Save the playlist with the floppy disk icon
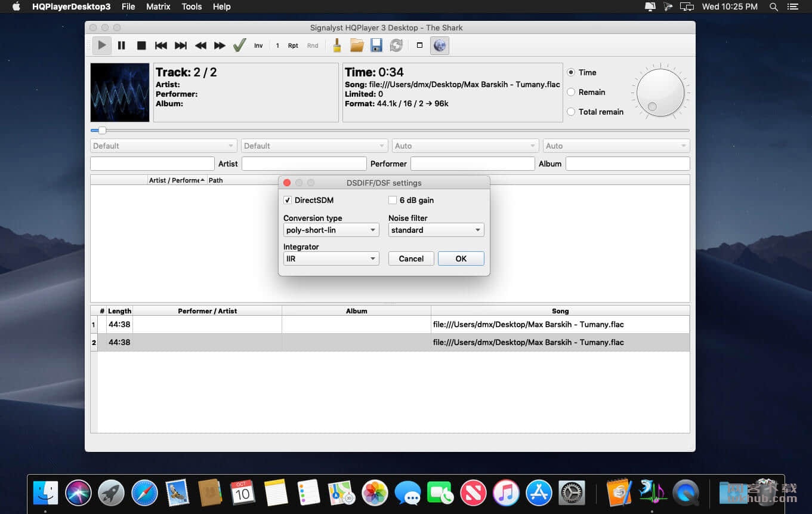 point(376,45)
